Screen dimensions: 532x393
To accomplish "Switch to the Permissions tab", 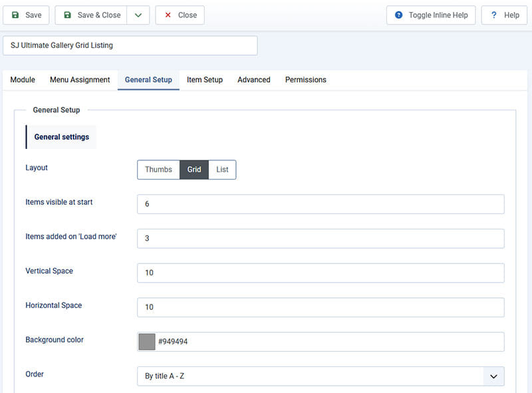I will tap(306, 80).
